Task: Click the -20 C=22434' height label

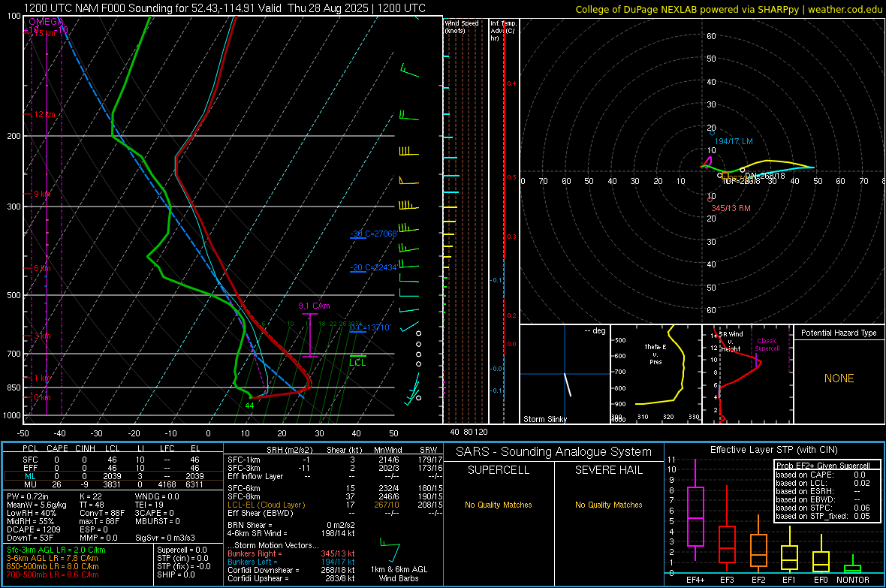Action: [x=373, y=267]
